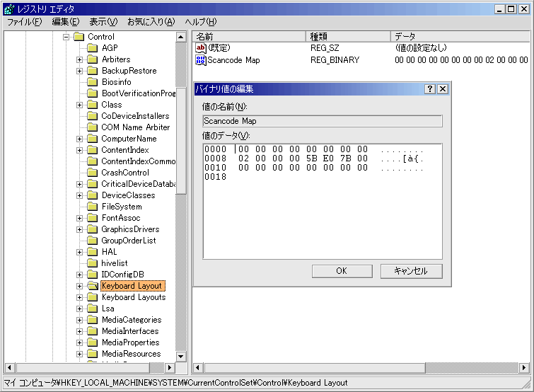Expand the MediaProperties node
The width and height of the screenshot is (534, 392).
(x=79, y=342)
